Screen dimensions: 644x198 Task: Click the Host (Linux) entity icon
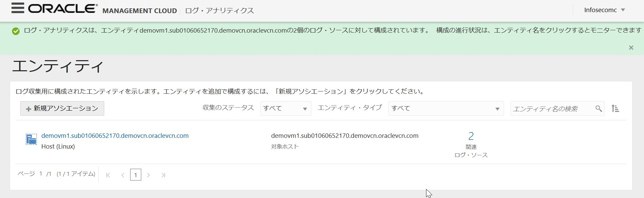point(31,139)
